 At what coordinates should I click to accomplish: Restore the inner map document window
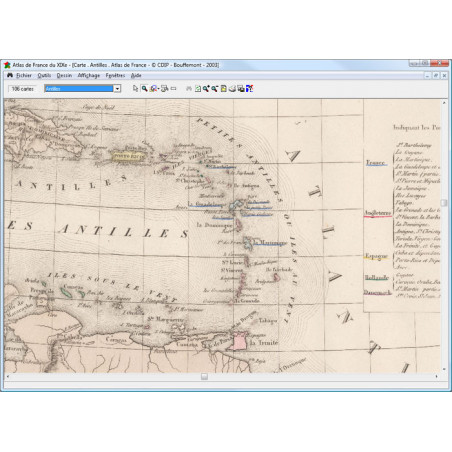pyautogui.click(x=436, y=76)
